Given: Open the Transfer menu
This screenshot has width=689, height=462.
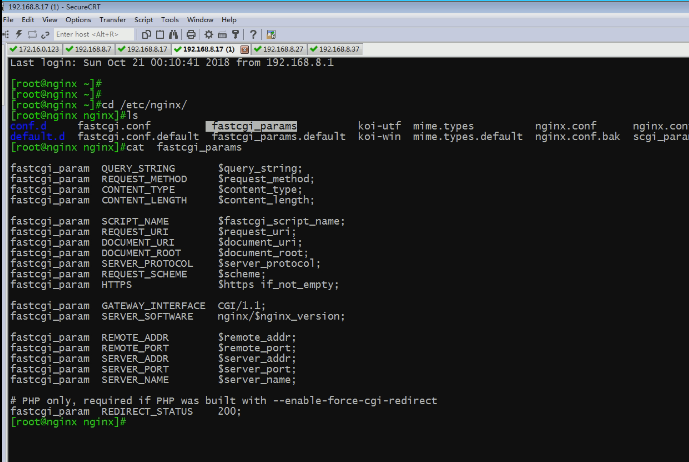Looking at the screenshot, I should tap(112, 20).
